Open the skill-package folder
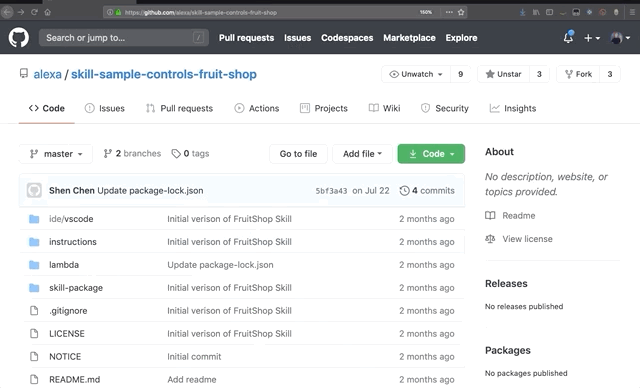Viewport: 640px width, 388px height. pos(76,288)
